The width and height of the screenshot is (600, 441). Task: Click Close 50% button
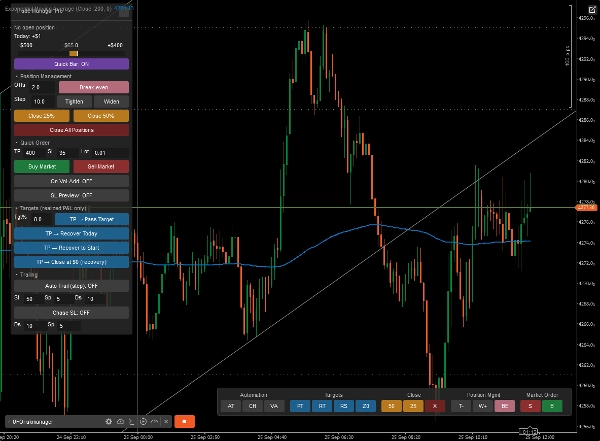coord(101,116)
